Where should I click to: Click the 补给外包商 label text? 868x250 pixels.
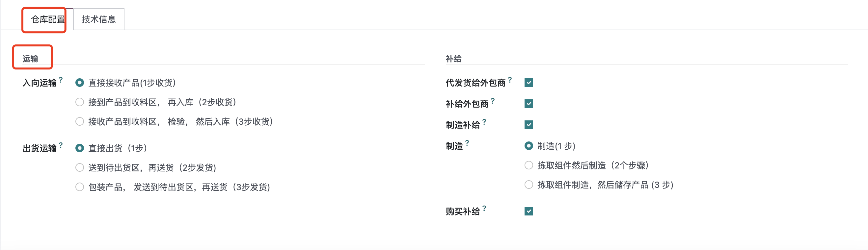click(467, 104)
